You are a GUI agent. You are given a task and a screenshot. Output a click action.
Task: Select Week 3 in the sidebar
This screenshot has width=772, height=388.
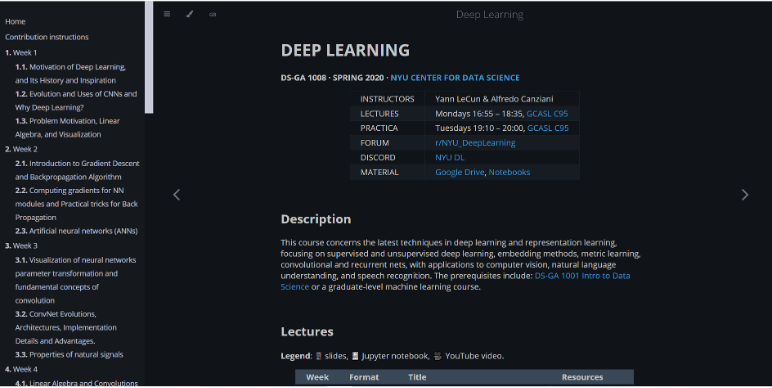[x=21, y=246]
